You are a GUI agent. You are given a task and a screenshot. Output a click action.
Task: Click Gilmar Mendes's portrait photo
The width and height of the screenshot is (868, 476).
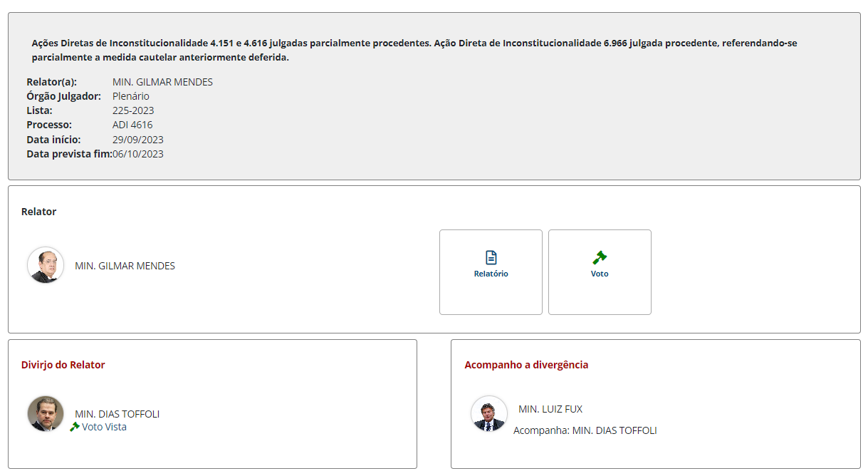point(46,266)
